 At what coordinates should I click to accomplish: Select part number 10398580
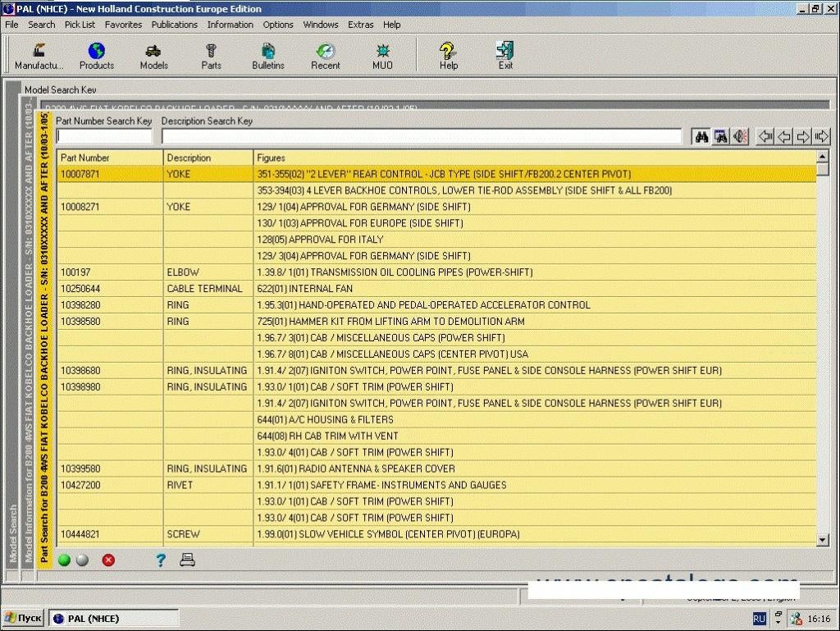[x=80, y=322]
